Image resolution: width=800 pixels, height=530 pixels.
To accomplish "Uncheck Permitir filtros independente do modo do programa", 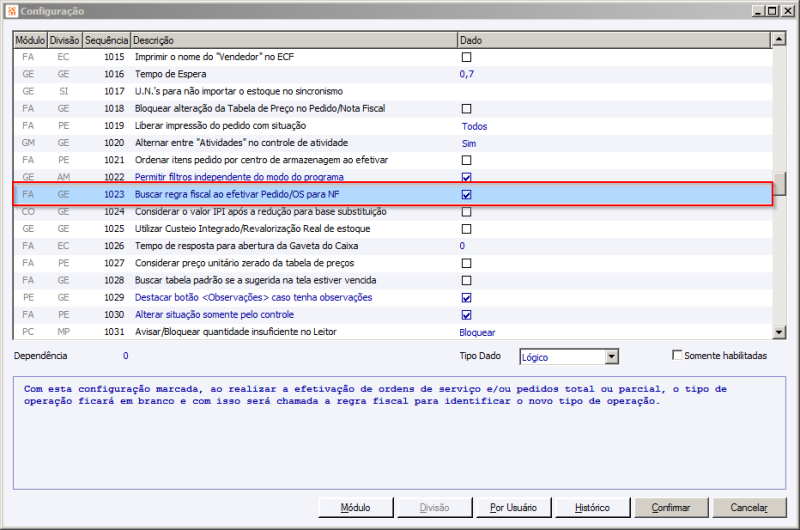I will [x=466, y=177].
